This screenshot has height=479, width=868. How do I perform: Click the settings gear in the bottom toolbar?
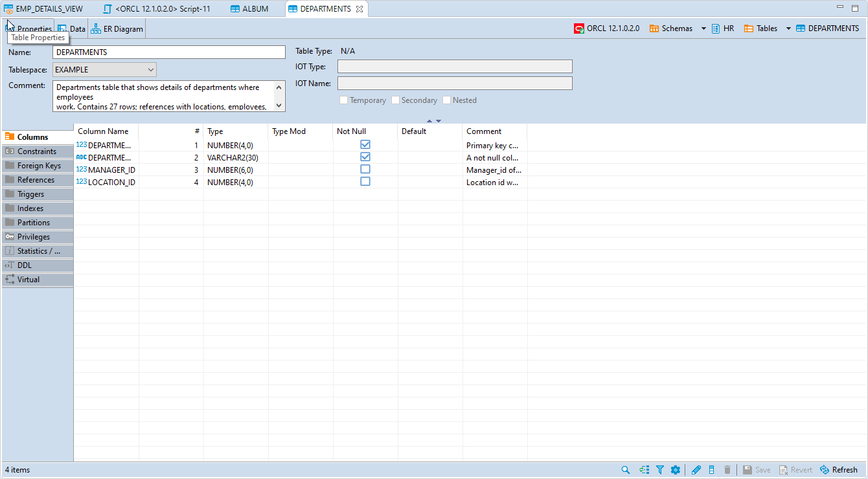coord(676,469)
